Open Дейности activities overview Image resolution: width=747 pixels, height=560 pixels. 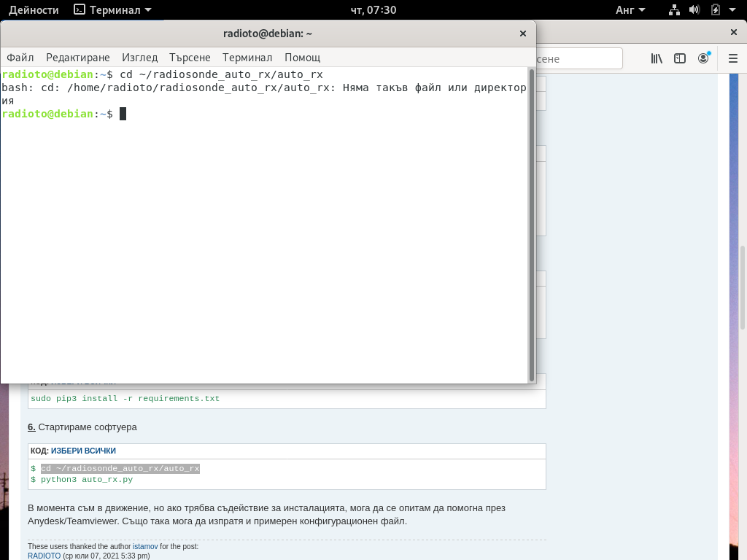[x=34, y=10]
